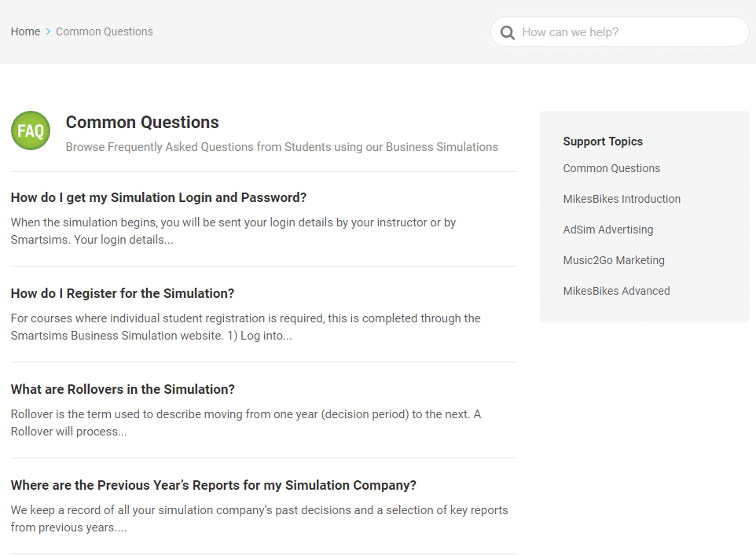Screen dimensions: 756x555
Task: Choose the AdSim Advertising support topic
Action: tap(607, 230)
